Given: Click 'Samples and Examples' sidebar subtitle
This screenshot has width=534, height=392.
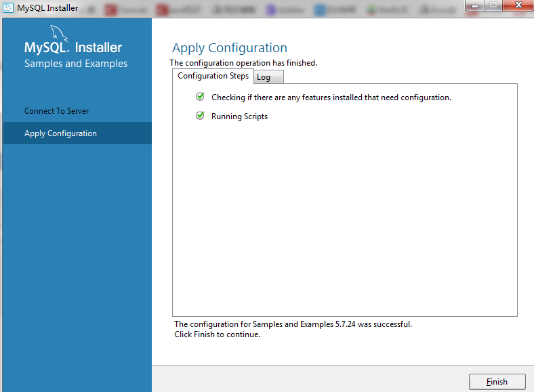Looking at the screenshot, I should click(76, 64).
